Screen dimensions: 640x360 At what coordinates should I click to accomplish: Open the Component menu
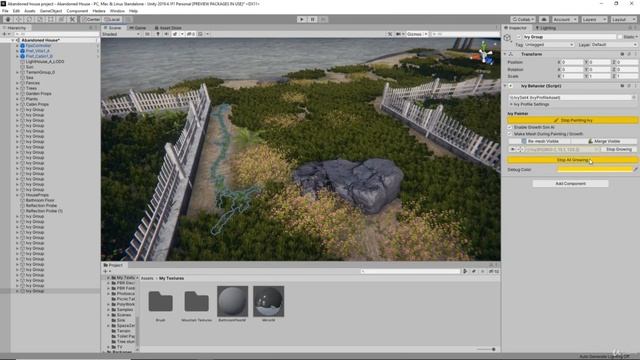(x=77, y=11)
